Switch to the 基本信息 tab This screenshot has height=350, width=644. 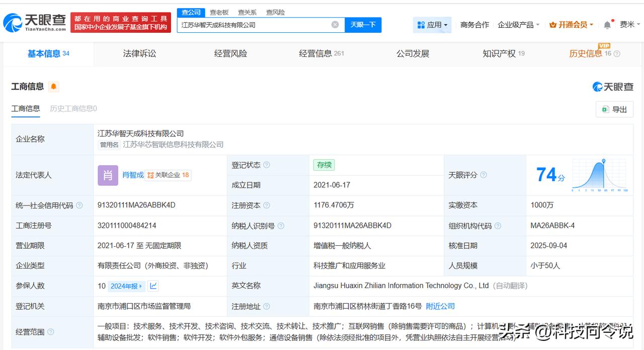tap(48, 54)
